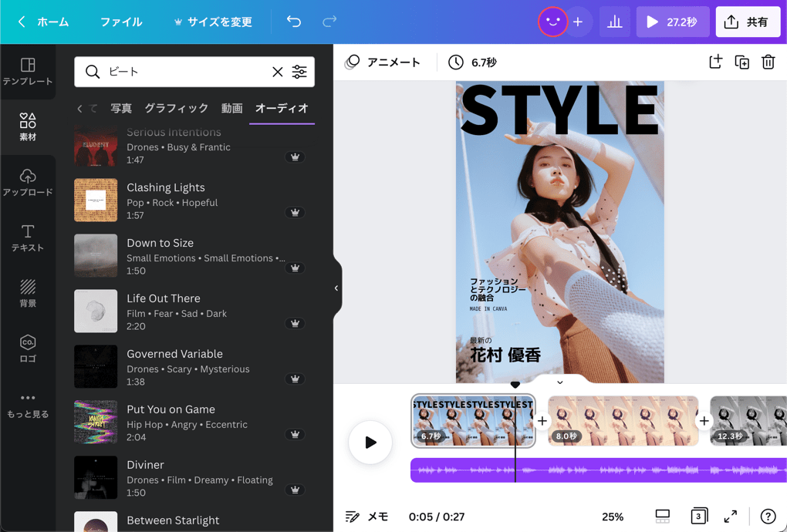The image size is (787, 532).
Task: Open the ファイル menu
Action: pos(121,22)
